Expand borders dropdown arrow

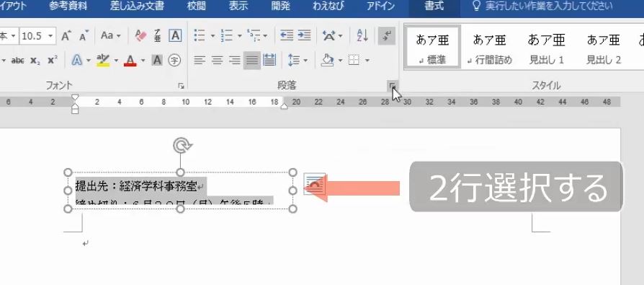tap(367, 61)
